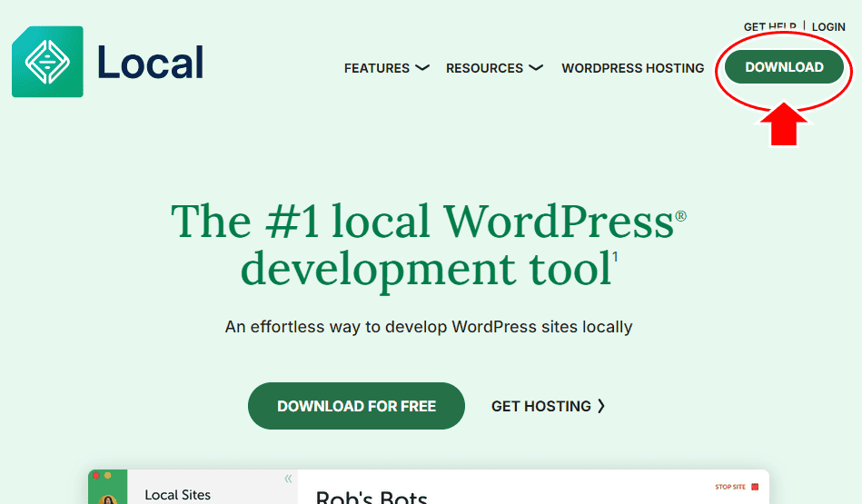Click the user avatar in green sidebar

108,499
